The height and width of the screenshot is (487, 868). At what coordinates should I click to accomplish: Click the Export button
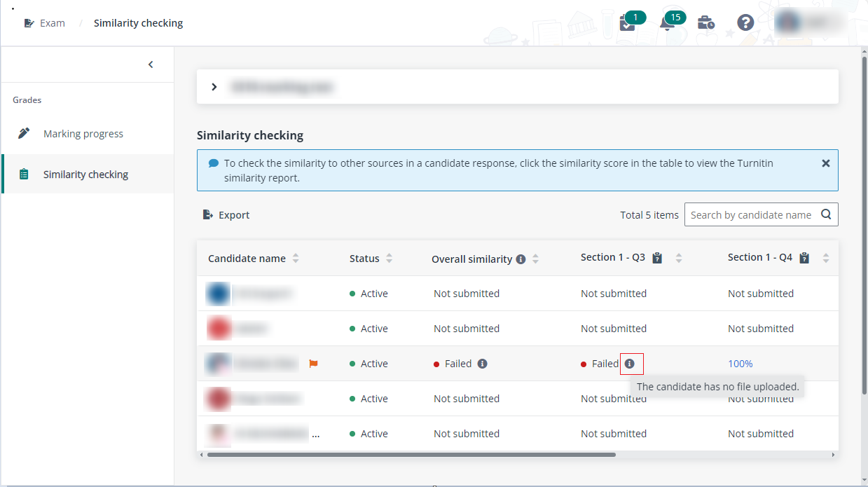pos(226,215)
